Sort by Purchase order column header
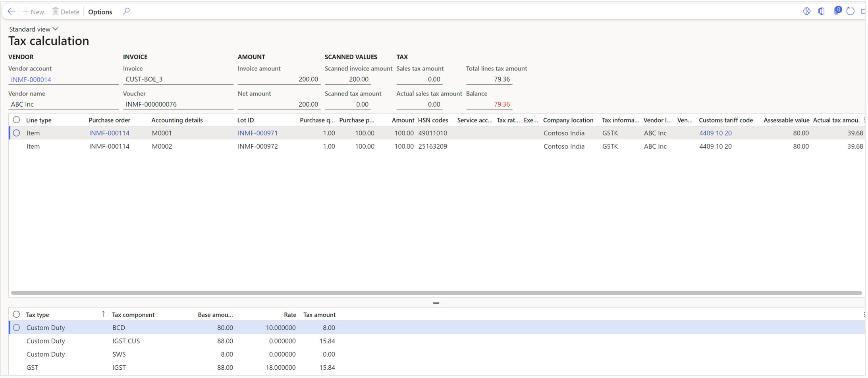The height and width of the screenshot is (378, 868). 110,120
